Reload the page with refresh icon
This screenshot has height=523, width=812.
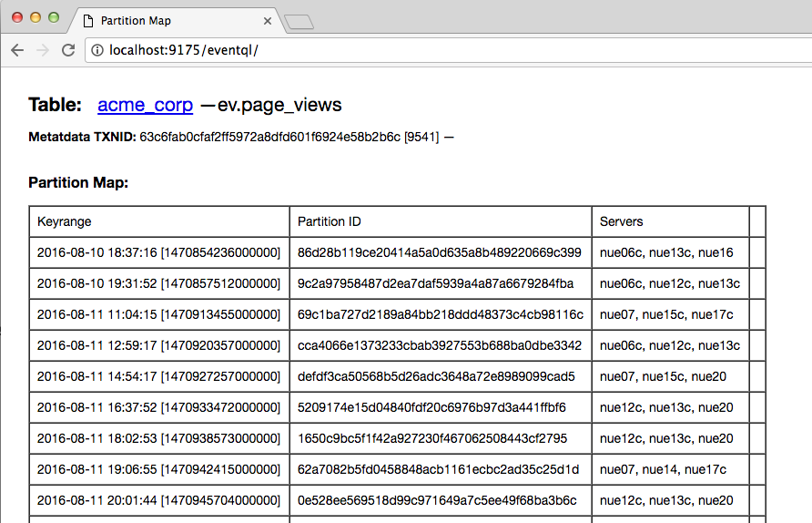[x=68, y=50]
